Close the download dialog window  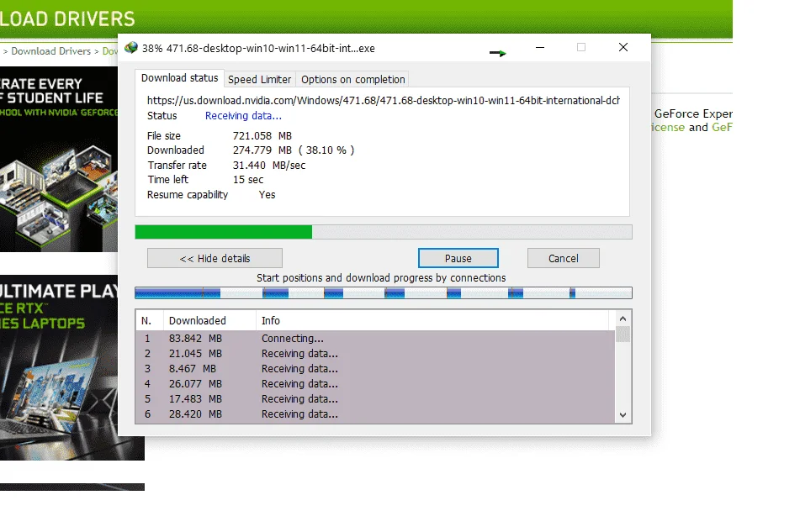(x=623, y=47)
